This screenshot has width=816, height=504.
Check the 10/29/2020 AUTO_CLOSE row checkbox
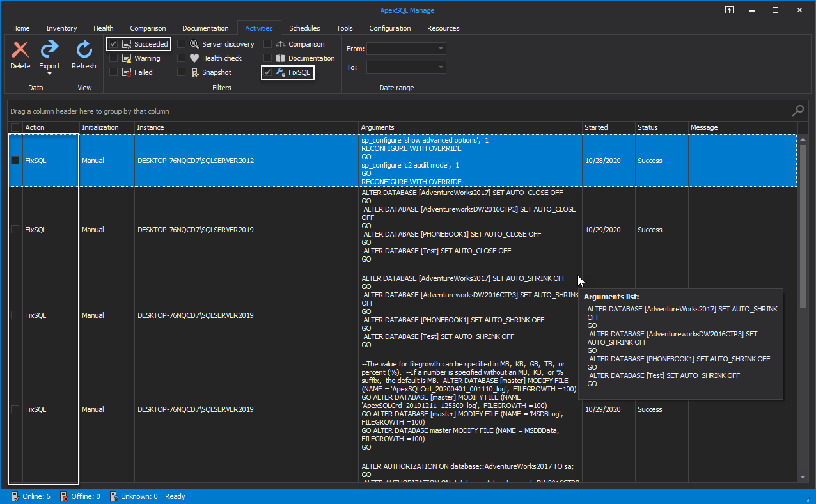(x=15, y=230)
